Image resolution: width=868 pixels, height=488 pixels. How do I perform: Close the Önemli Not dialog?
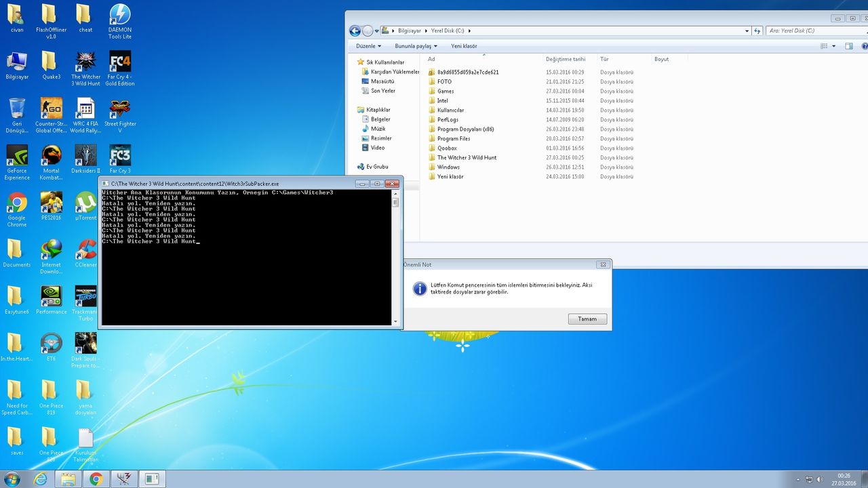coord(602,264)
